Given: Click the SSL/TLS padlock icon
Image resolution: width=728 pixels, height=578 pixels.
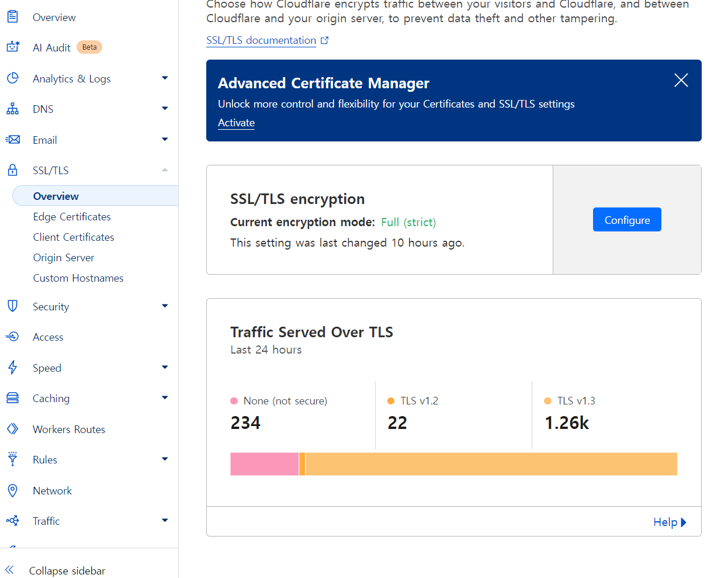Looking at the screenshot, I should (x=12, y=170).
